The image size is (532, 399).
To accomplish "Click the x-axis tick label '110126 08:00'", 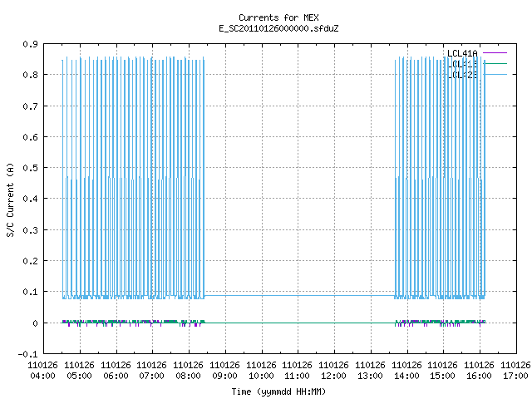I will tap(189, 371).
